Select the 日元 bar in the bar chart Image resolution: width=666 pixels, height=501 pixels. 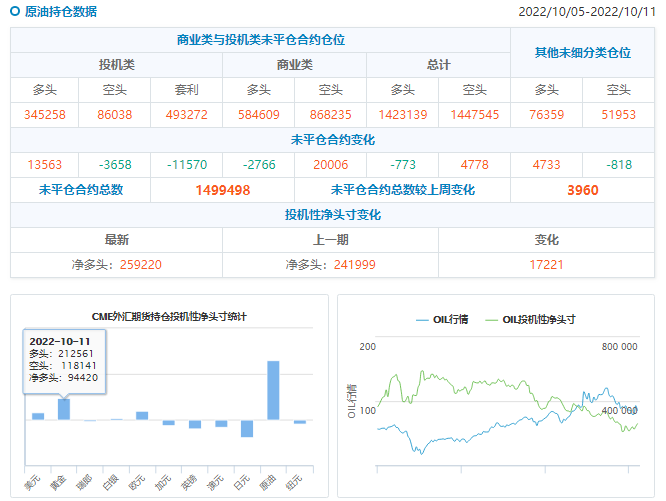click(247, 428)
